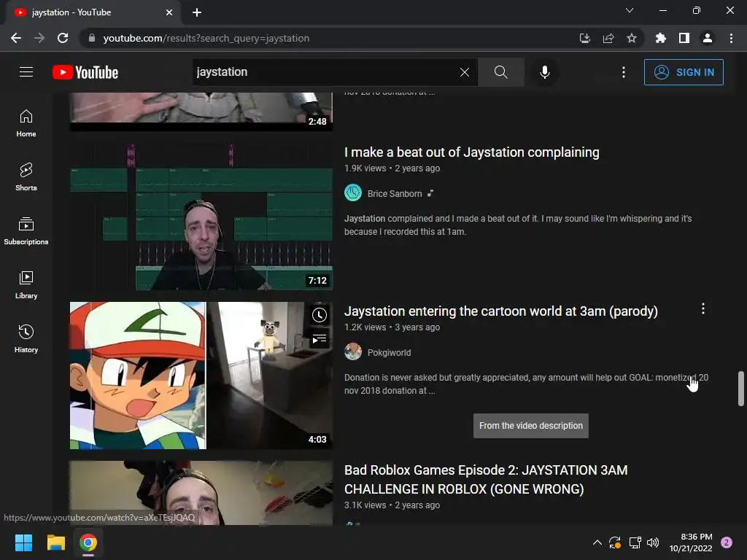This screenshot has width=747, height=560.
Task: Open Chrome three-dot menu
Action: 731,38
